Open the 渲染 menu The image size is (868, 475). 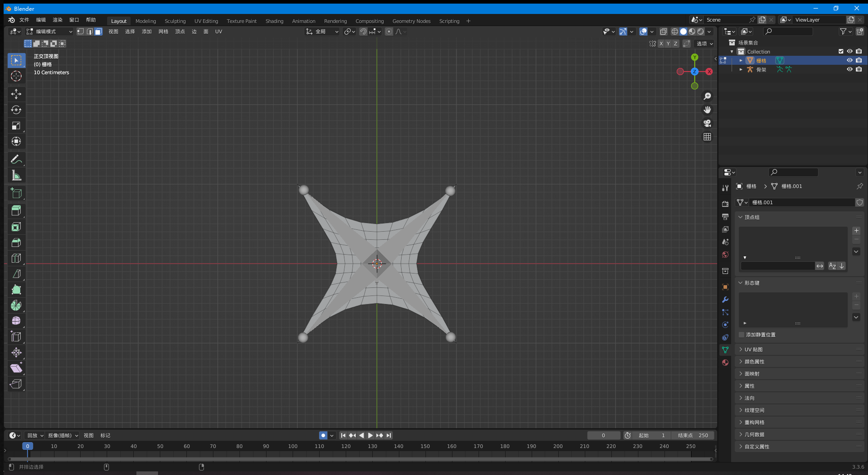58,20
